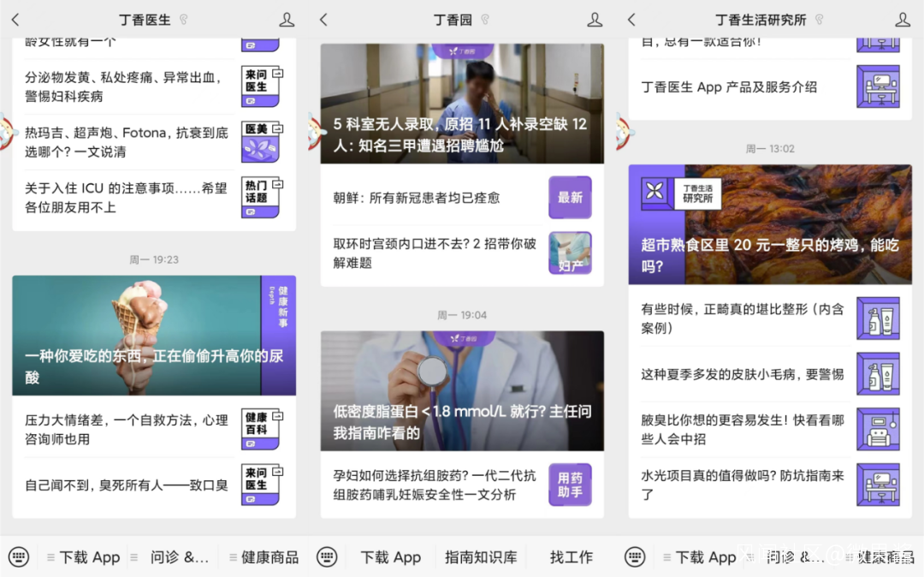Tap armchair icon beside 腋臭 article

point(878,429)
